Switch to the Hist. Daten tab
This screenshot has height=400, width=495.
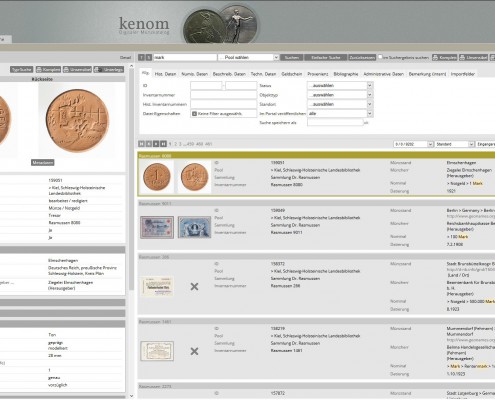click(165, 74)
